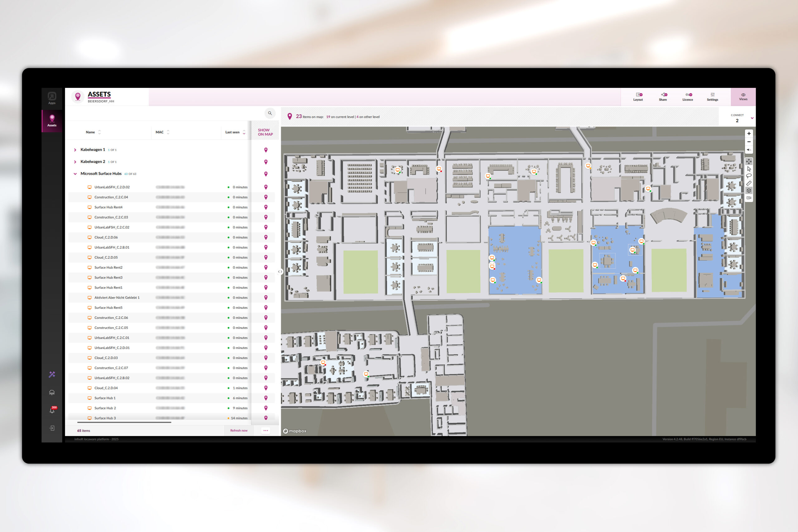Screen dimensions: 798x532
Task: Open the search icon above asset list
Action: tap(270, 113)
